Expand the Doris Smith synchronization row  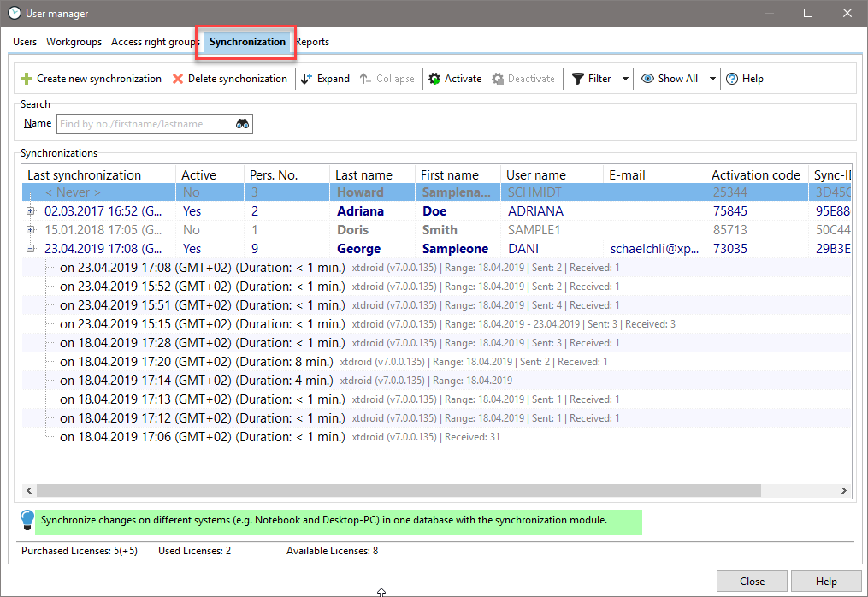[x=32, y=230]
